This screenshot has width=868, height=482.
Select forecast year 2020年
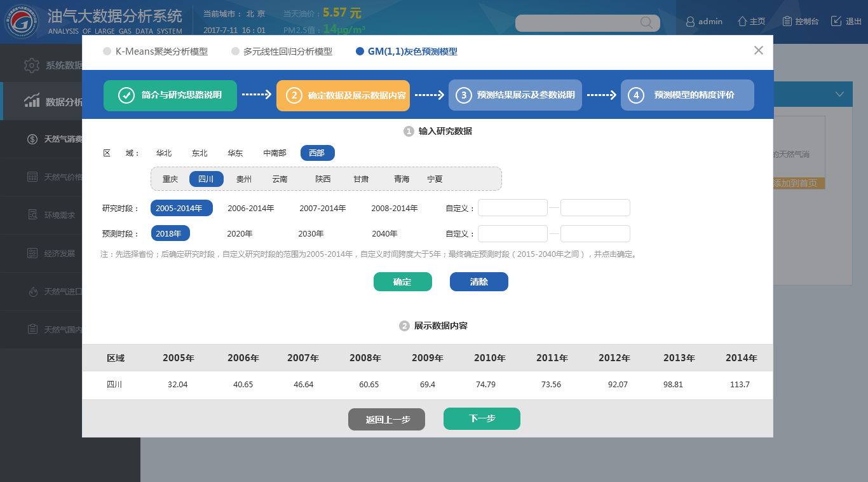[240, 233]
